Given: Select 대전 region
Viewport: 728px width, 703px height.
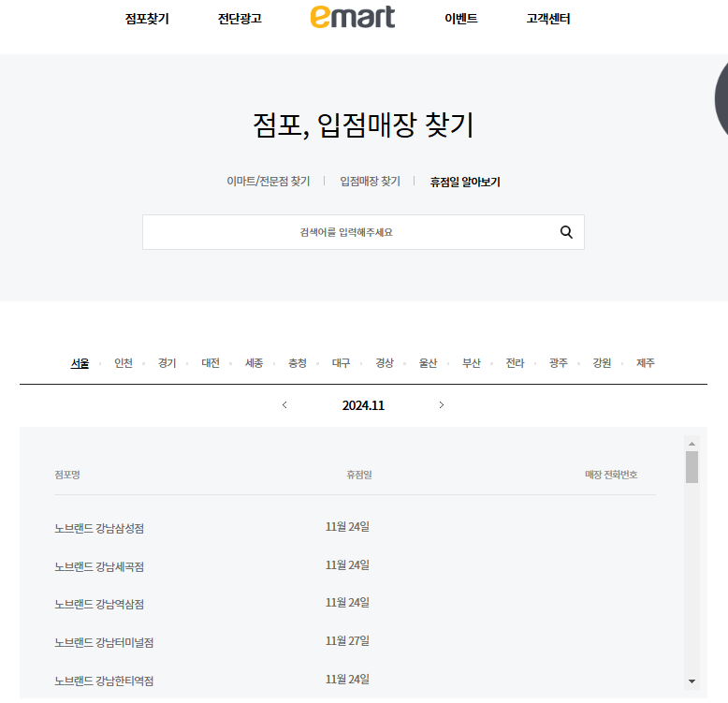Looking at the screenshot, I should (211, 363).
